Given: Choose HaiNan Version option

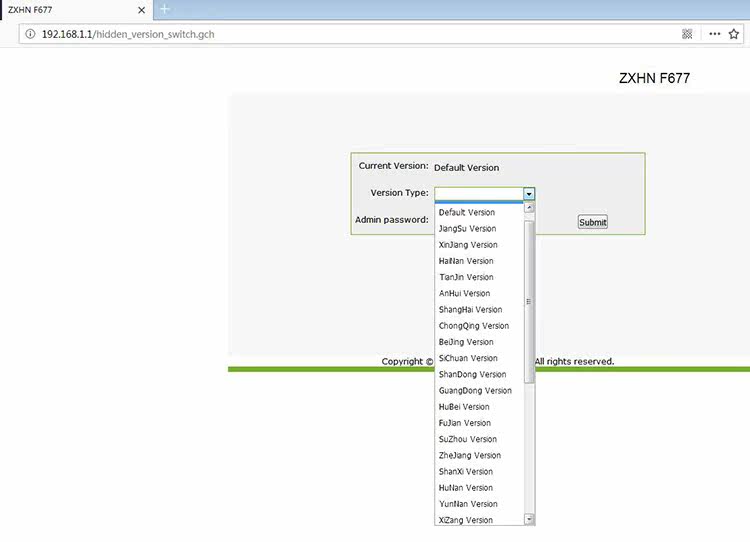Looking at the screenshot, I should pos(479,261).
